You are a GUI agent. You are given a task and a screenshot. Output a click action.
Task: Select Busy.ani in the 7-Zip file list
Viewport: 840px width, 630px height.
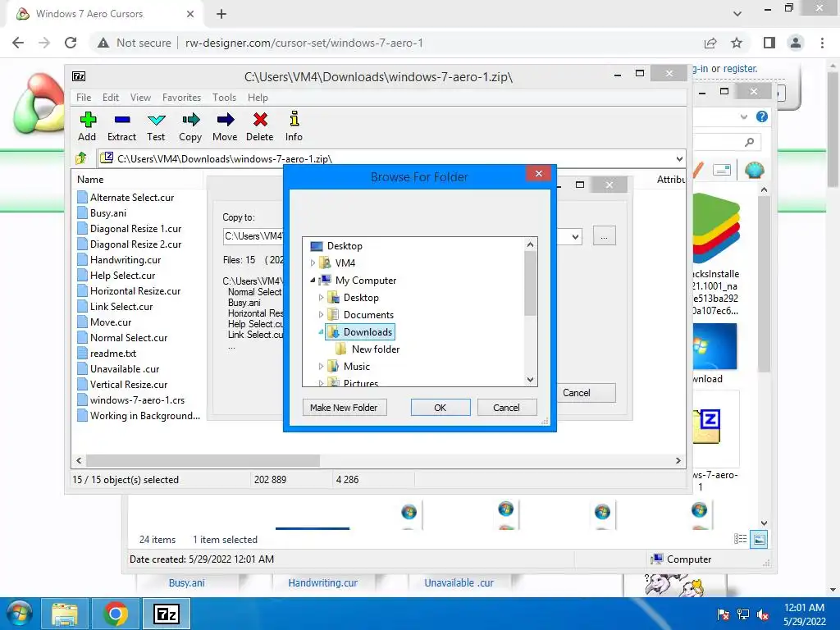tap(108, 213)
